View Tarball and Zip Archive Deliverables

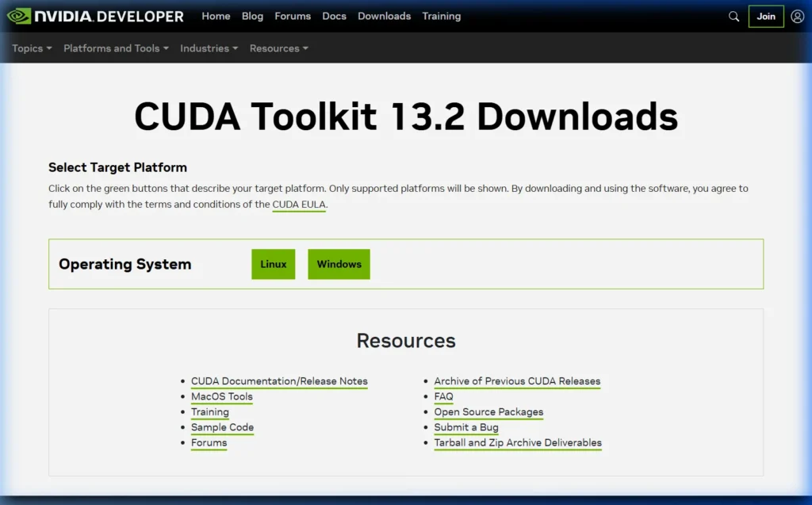pos(518,442)
